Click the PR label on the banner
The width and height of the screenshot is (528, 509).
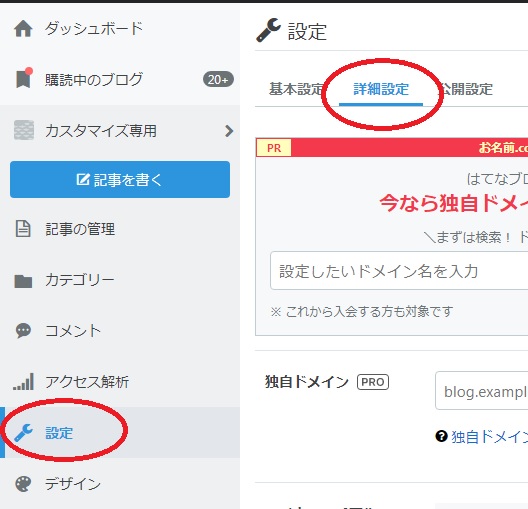click(x=274, y=148)
